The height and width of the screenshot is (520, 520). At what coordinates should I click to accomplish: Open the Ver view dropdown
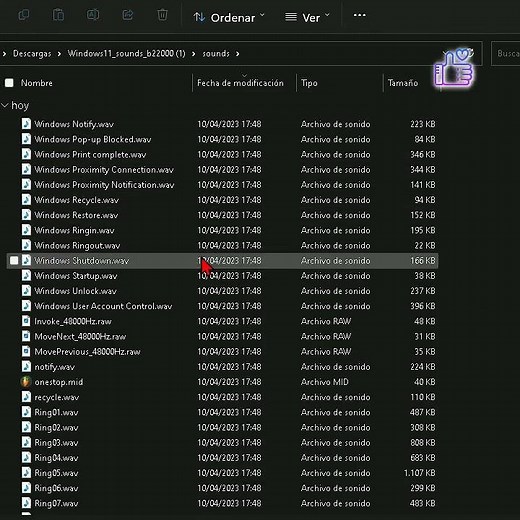tap(307, 17)
